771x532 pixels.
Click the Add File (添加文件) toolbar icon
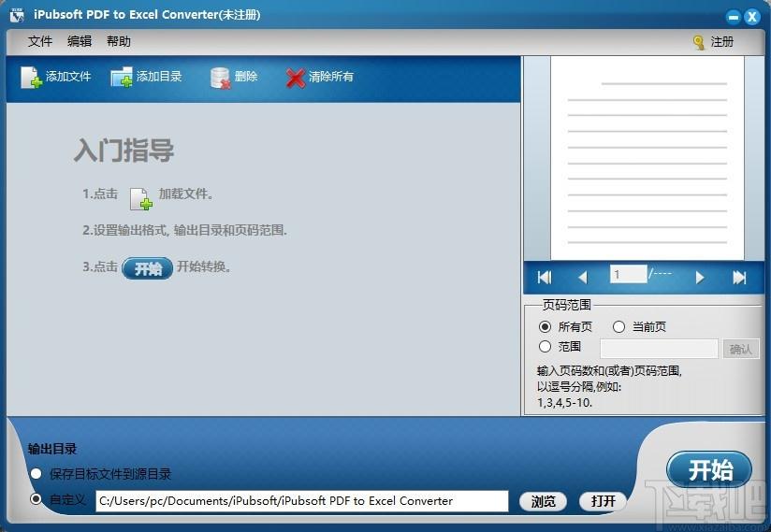click(x=31, y=77)
